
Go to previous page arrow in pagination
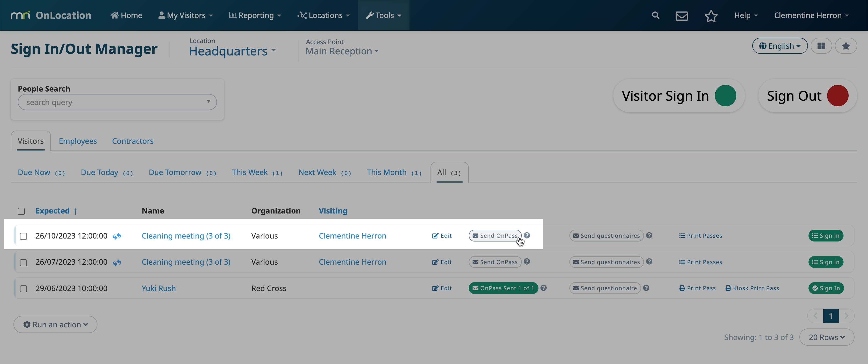(815, 316)
